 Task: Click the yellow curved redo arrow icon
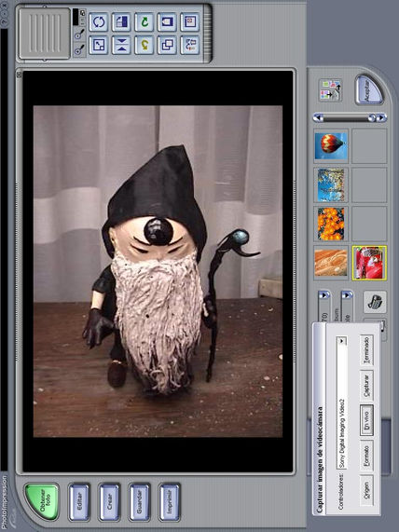[144, 45]
